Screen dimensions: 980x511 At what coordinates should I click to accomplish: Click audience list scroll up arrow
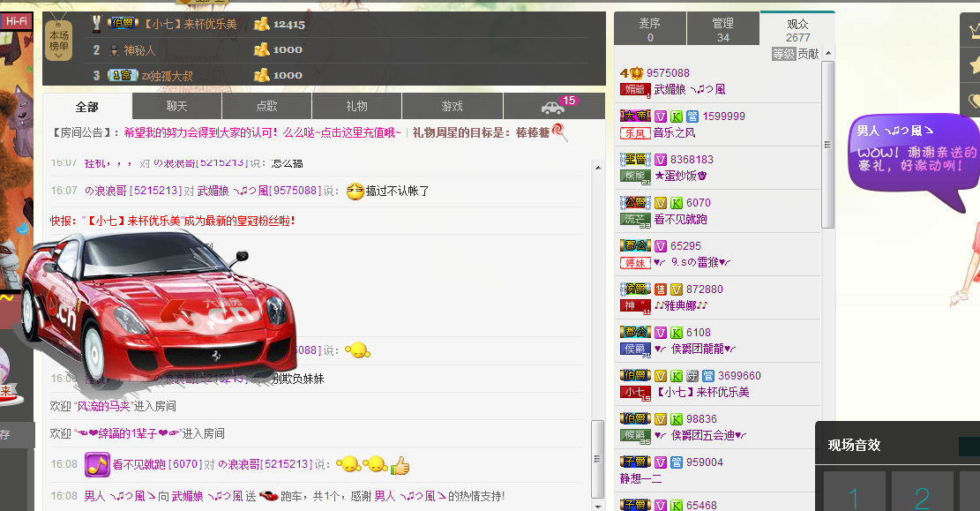[828, 53]
